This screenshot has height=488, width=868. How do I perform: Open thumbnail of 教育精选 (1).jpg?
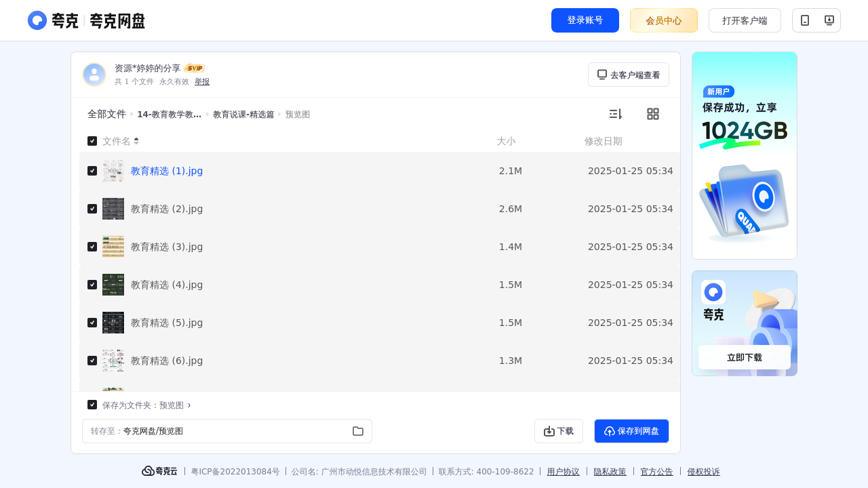coord(113,171)
